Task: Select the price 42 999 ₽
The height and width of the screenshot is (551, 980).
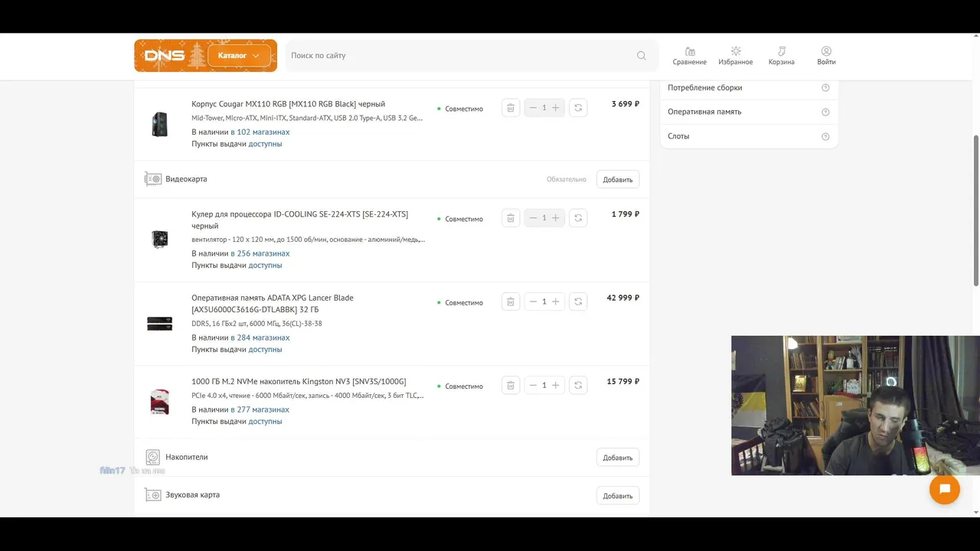Action: pyautogui.click(x=622, y=298)
